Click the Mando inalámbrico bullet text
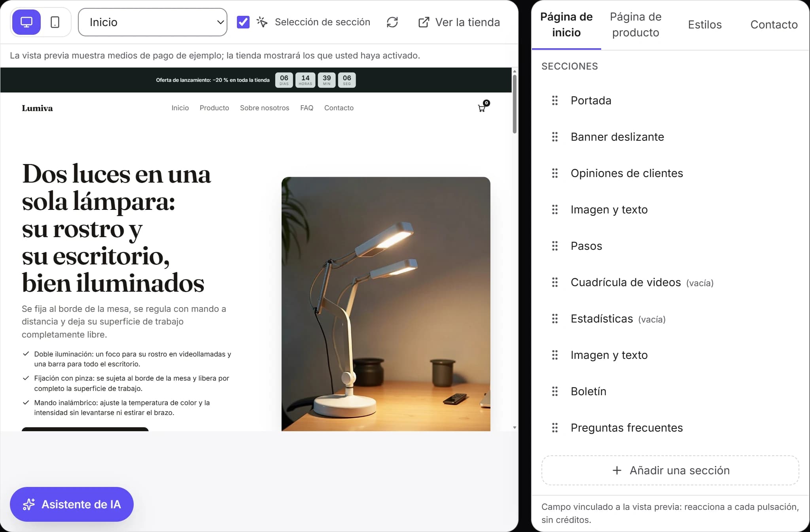This screenshot has width=810, height=532. 122,407
